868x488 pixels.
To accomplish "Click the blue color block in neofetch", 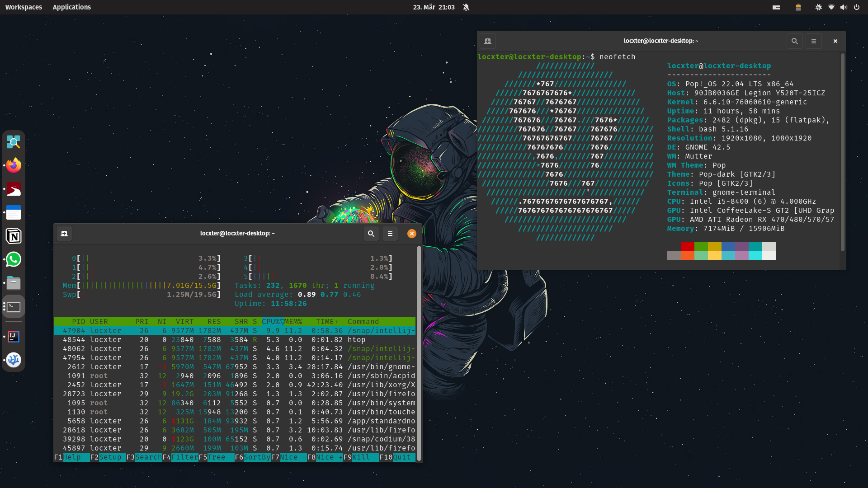I will point(728,247).
